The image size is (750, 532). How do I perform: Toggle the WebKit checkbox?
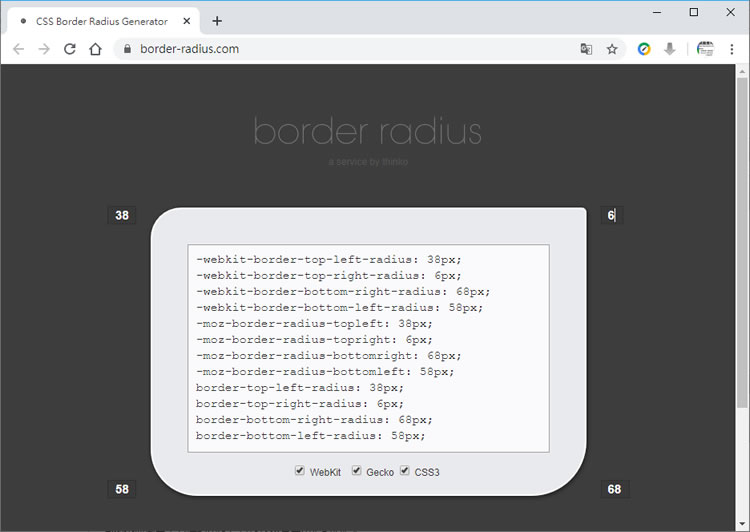300,470
